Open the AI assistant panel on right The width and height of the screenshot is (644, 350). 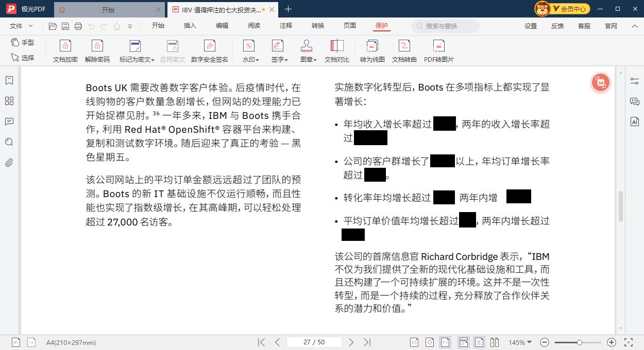[635, 122]
